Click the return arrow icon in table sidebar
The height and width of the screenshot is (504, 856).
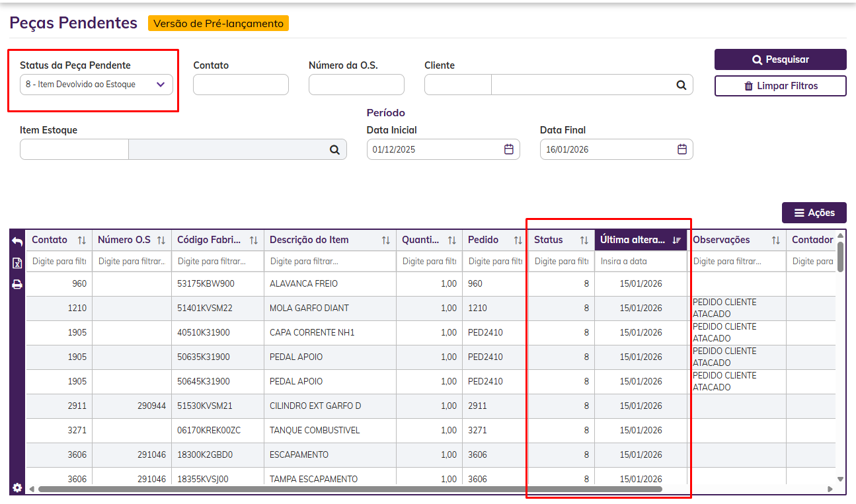click(17, 242)
